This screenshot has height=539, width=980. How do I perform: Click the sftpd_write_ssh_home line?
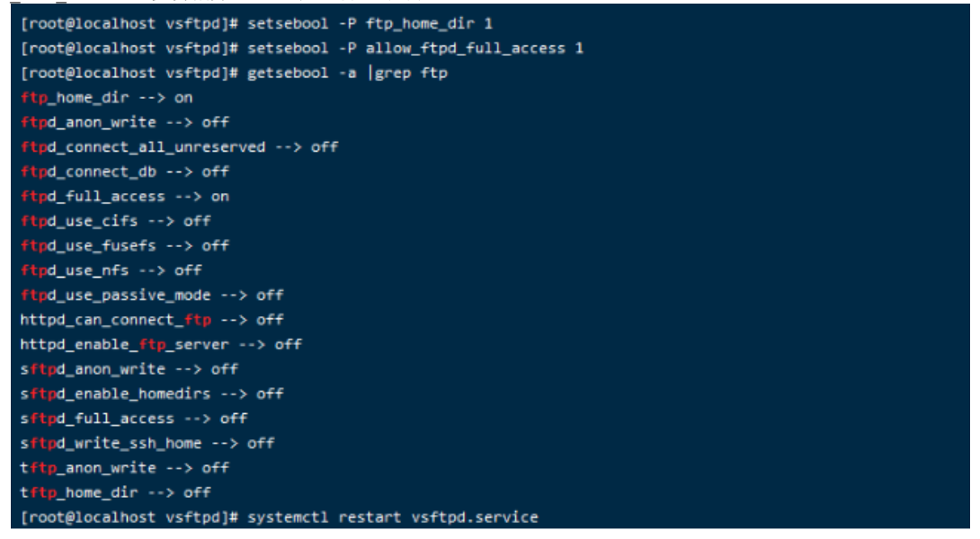coord(147,444)
